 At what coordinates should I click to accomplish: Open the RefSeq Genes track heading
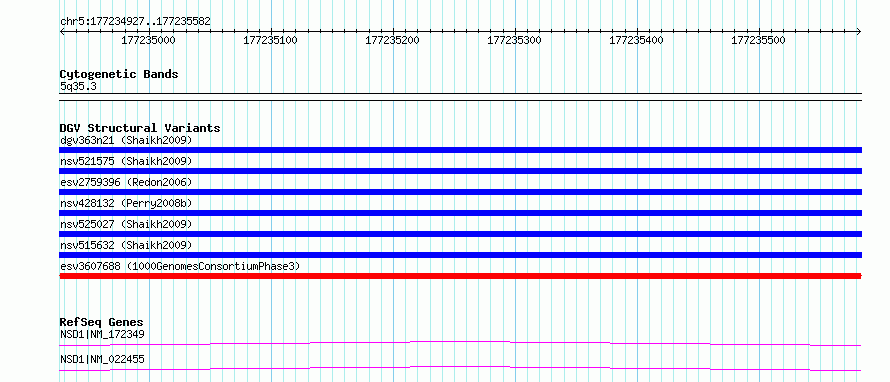pos(102,322)
